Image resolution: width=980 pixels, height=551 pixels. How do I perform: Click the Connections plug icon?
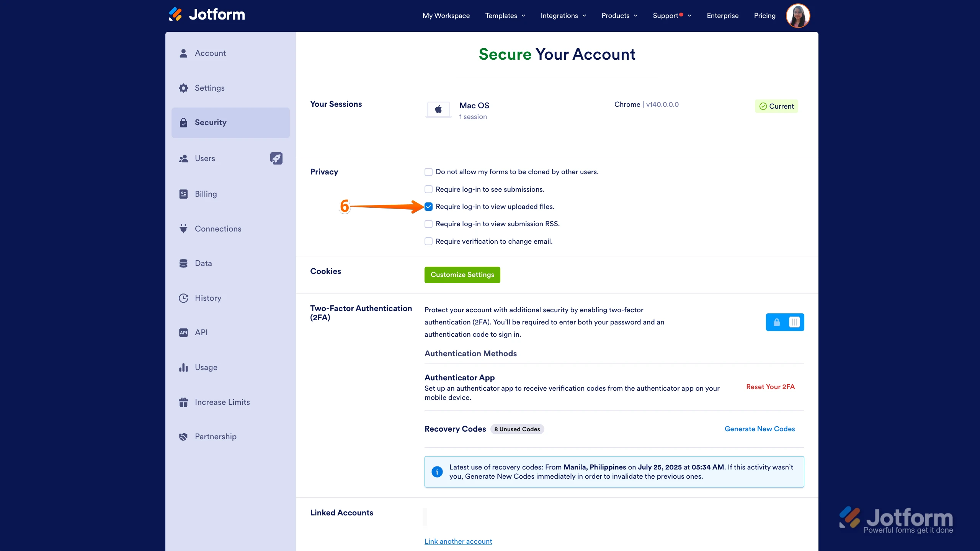pos(184,228)
